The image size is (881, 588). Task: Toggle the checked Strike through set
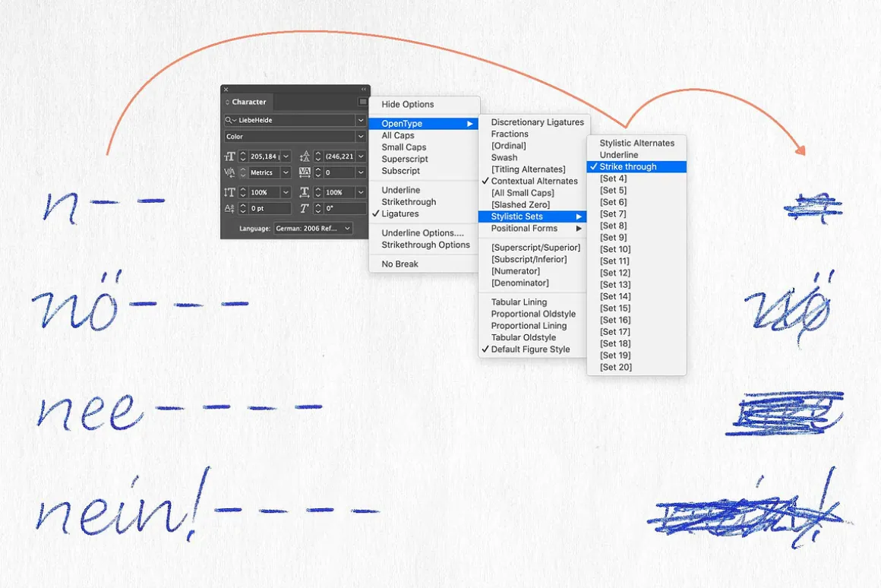[636, 166]
